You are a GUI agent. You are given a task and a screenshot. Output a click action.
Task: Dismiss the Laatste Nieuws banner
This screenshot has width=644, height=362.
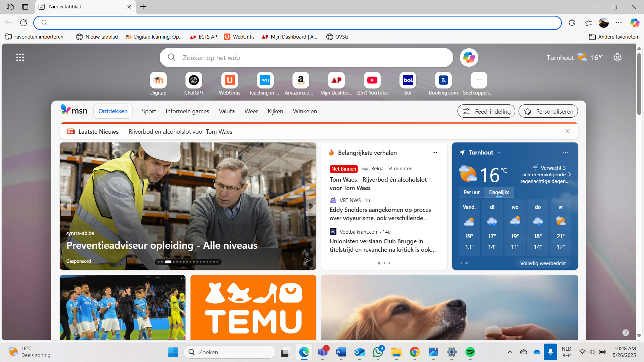(x=568, y=131)
